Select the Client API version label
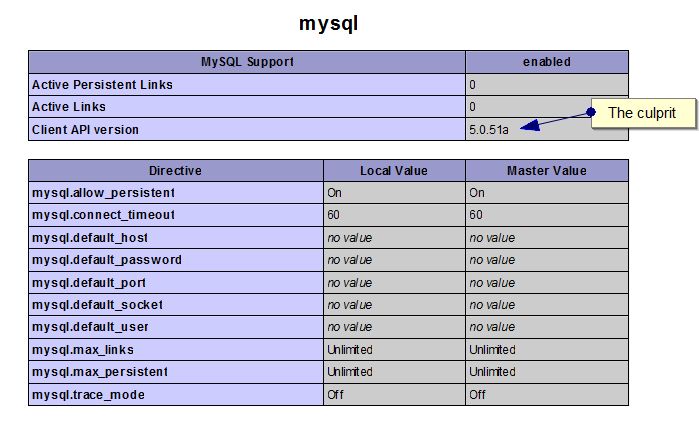This screenshot has width=699, height=425. (x=85, y=130)
